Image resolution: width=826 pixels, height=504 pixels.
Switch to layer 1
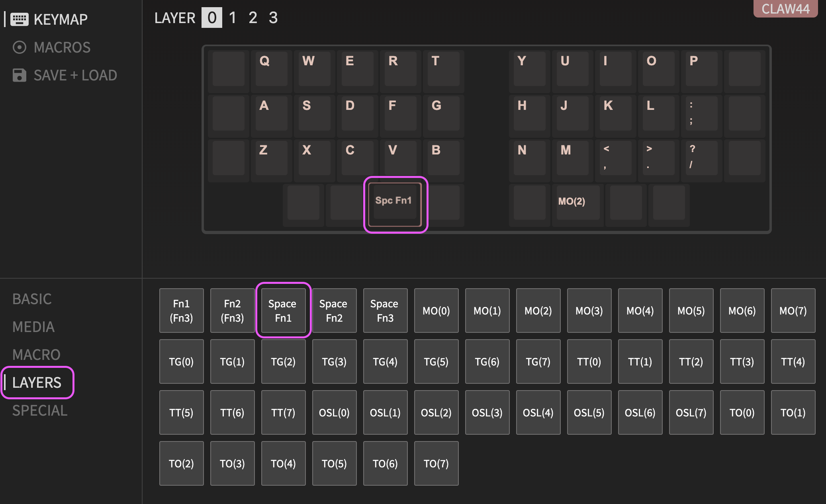(x=233, y=18)
